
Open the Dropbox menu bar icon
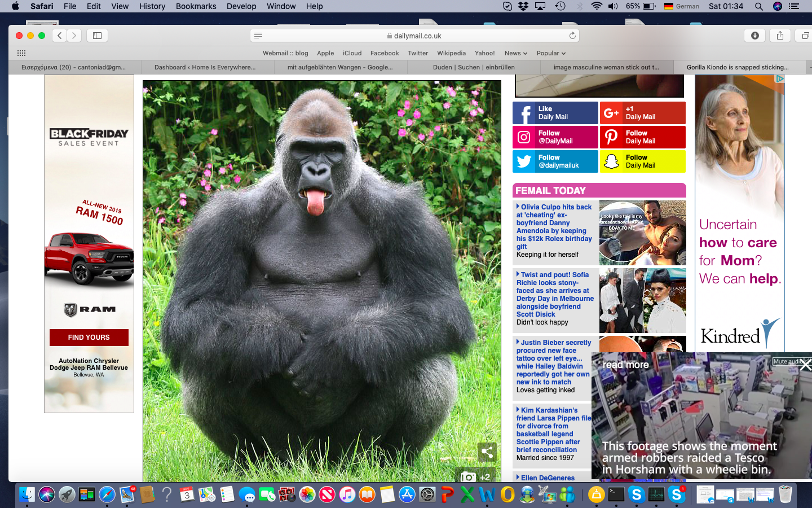(x=523, y=6)
